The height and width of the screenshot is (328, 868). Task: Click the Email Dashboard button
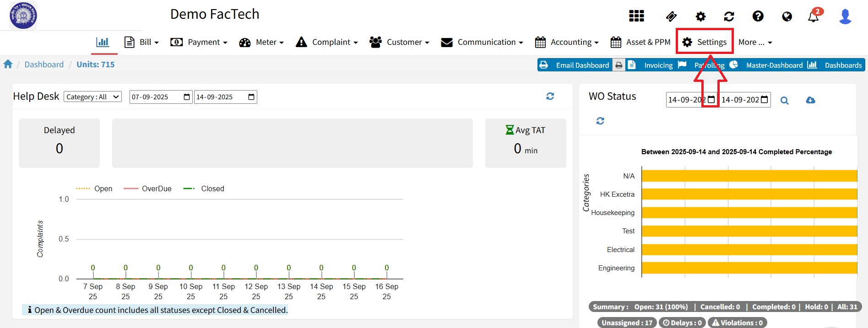(x=574, y=65)
